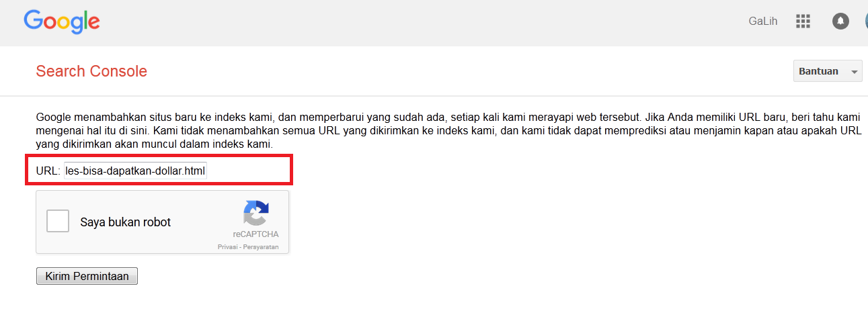
Task: Click the GaLih account name
Action: [x=762, y=21]
